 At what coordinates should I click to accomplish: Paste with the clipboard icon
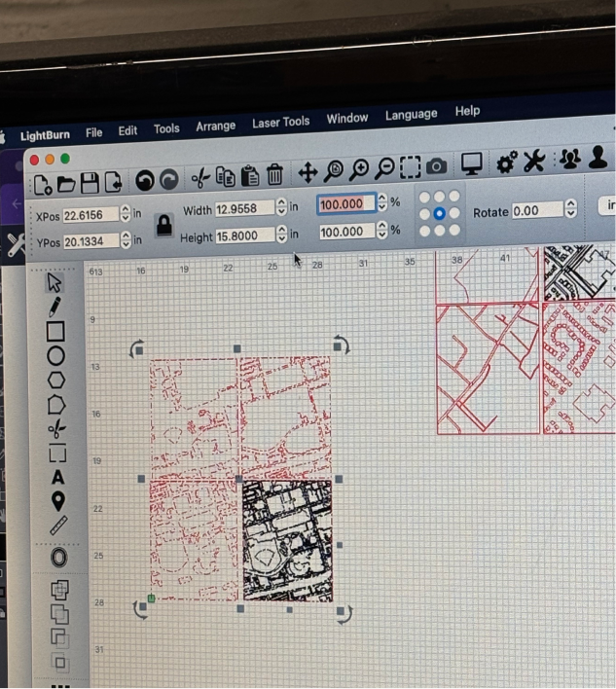tap(250, 176)
